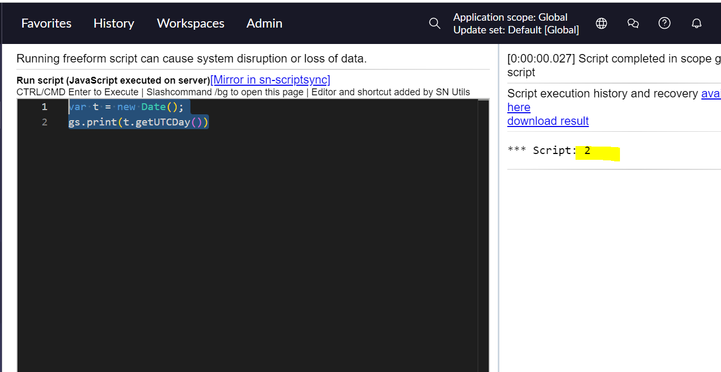The width and height of the screenshot is (721, 372).
Task: Click 'Application scope: Global' text
Action: [510, 17]
